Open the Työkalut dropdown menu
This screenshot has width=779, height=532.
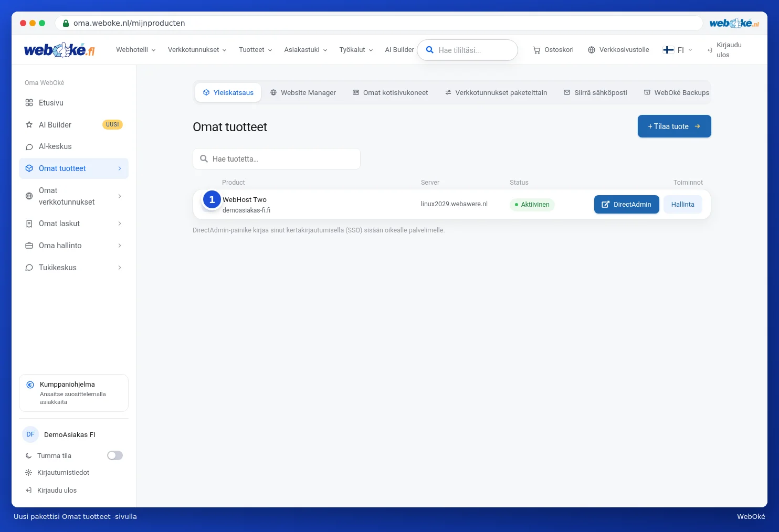pyautogui.click(x=356, y=50)
